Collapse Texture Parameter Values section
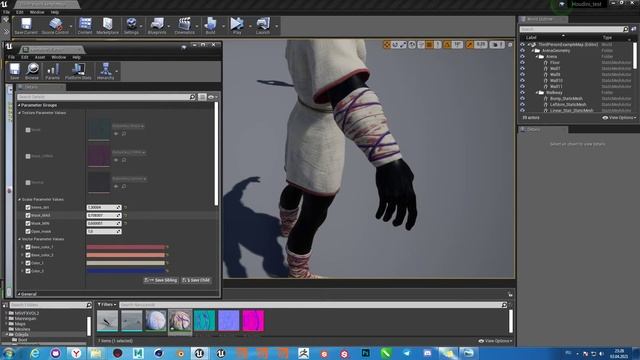640x360 pixels. pos(19,113)
